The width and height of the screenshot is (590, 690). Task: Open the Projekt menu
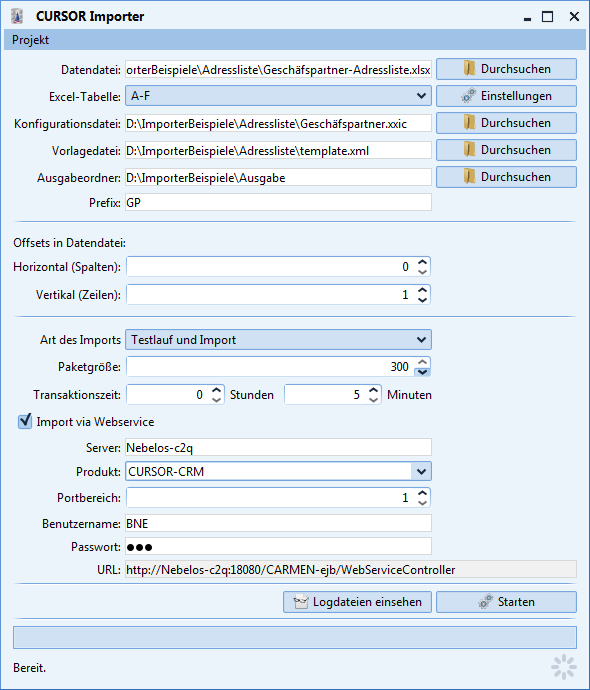click(30, 40)
